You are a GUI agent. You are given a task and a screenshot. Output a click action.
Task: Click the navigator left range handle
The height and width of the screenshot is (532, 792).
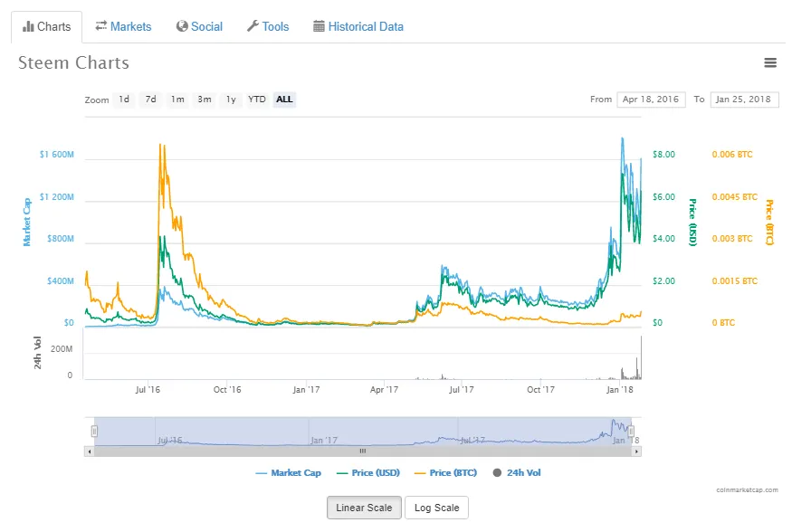(x=94, y=431)
